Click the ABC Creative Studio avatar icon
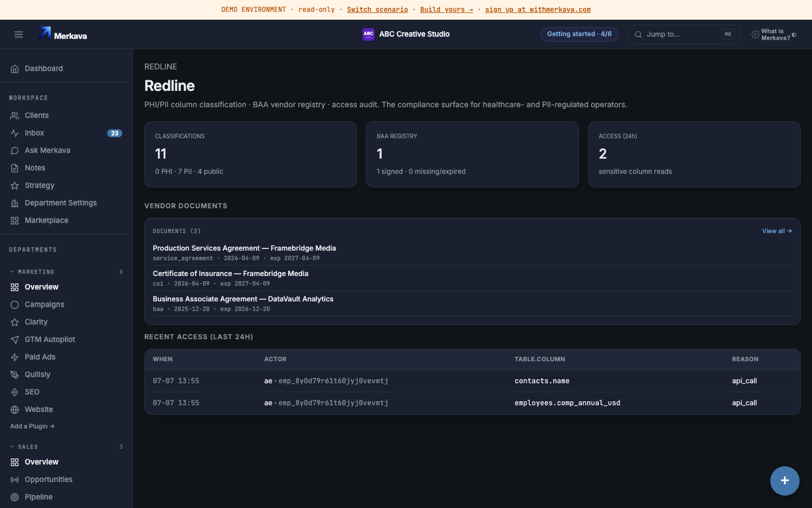This screenshot has height=508, width=812. (x=368, y=34)
